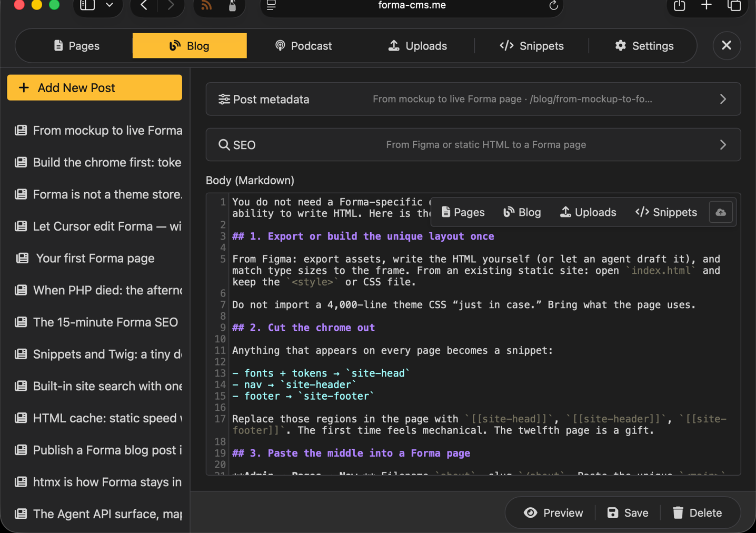
Task: Click heading '## 3. Paste the middle into a Forma page'
Action: 351,453
